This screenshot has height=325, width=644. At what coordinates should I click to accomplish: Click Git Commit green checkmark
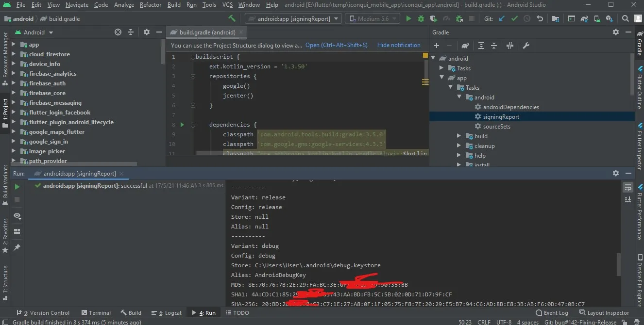coord(514,18)
